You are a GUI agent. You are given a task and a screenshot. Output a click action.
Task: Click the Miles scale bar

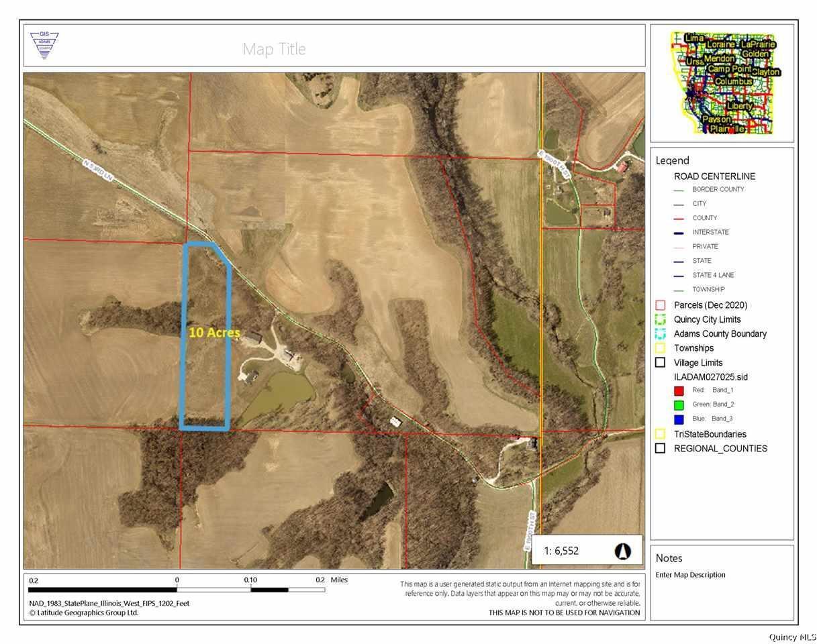tap(177, 590)
